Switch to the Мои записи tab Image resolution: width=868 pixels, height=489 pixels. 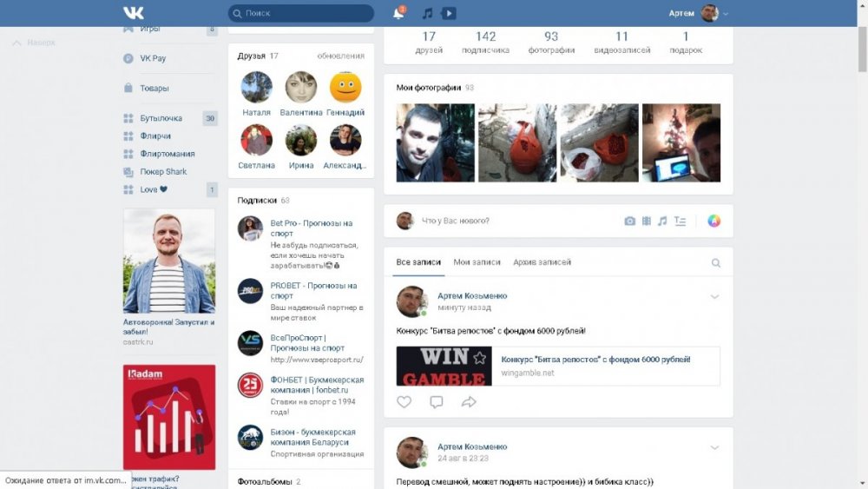(477, 262)
